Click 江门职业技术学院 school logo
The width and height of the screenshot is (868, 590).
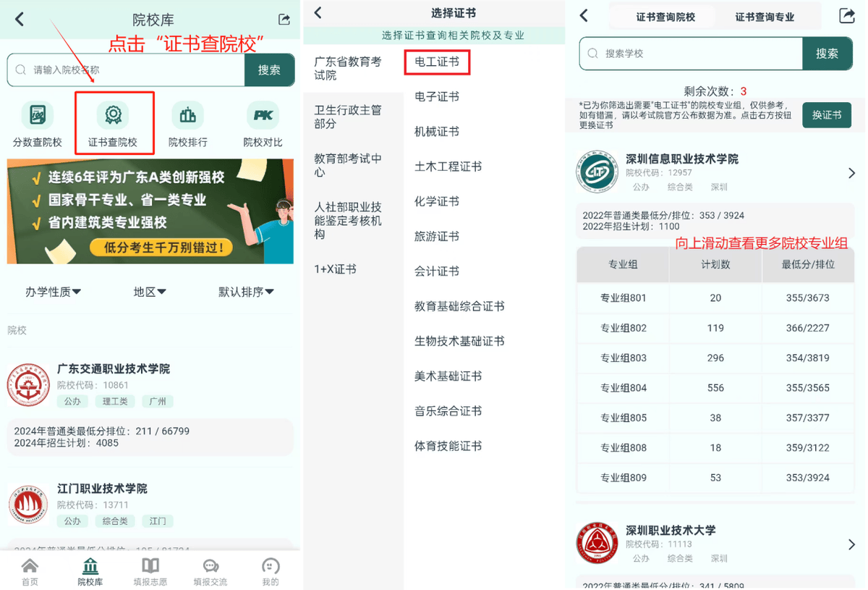28,505
